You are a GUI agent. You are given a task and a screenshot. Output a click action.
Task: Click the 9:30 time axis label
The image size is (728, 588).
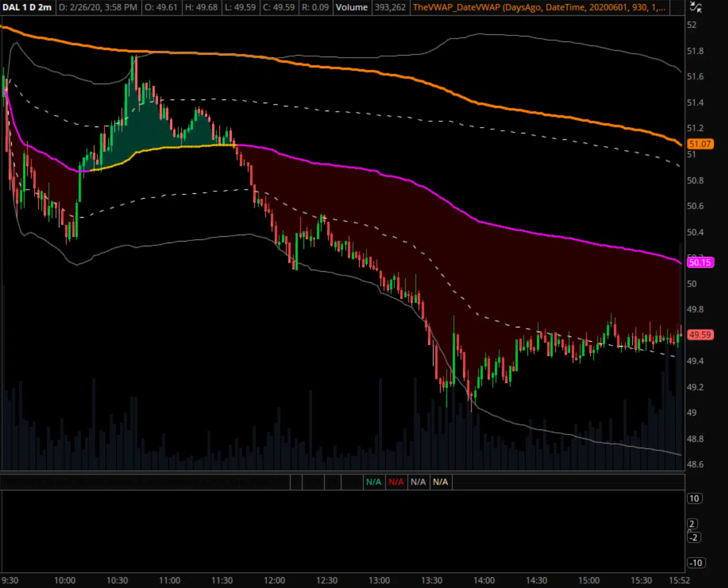pos(10,581)
